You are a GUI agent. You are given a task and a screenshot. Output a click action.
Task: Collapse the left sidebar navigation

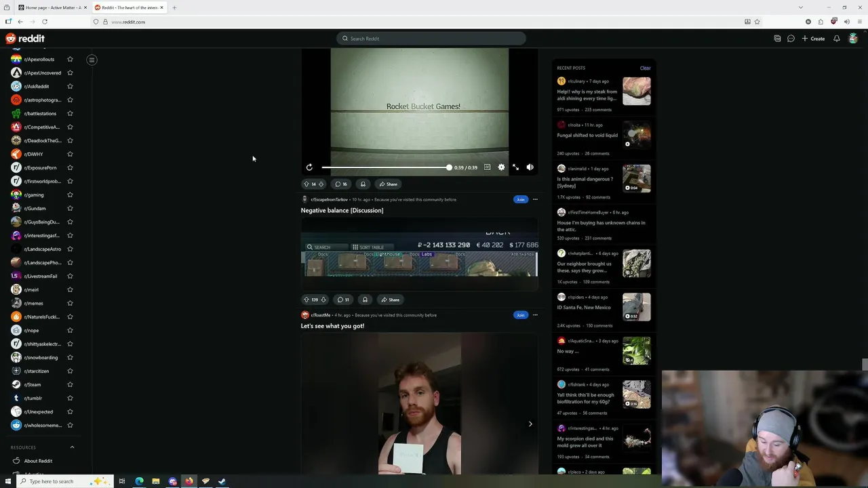coord(92,60)
